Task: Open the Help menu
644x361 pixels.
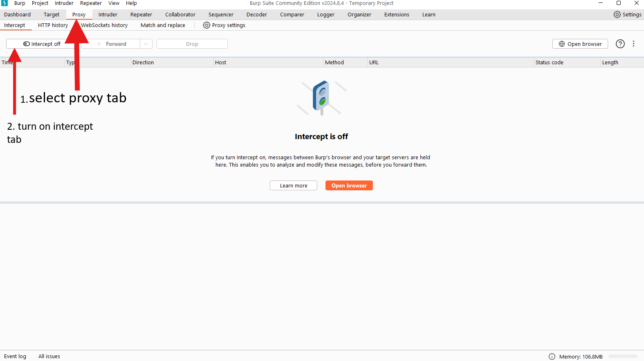Action: pos(131,3)
